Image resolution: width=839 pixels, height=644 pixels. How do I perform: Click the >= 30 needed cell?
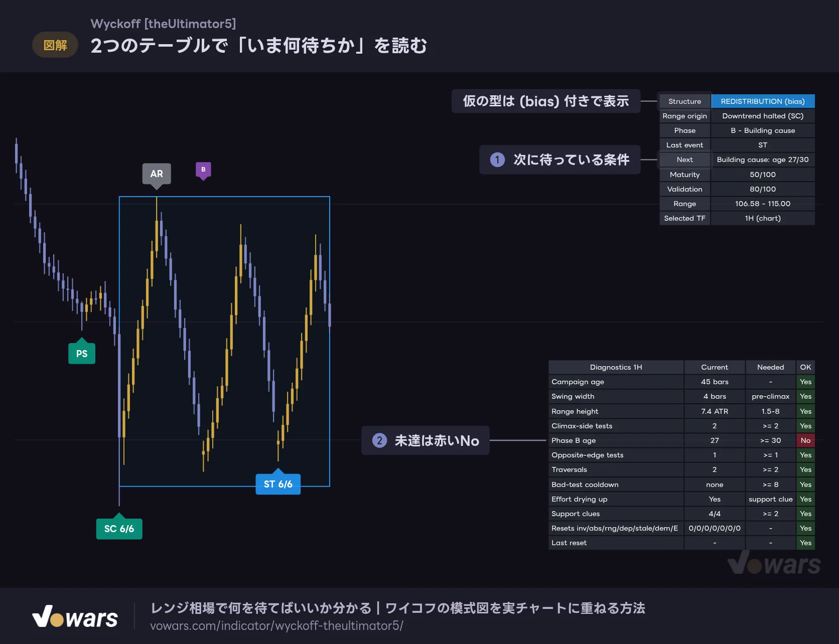click(771, 440)
